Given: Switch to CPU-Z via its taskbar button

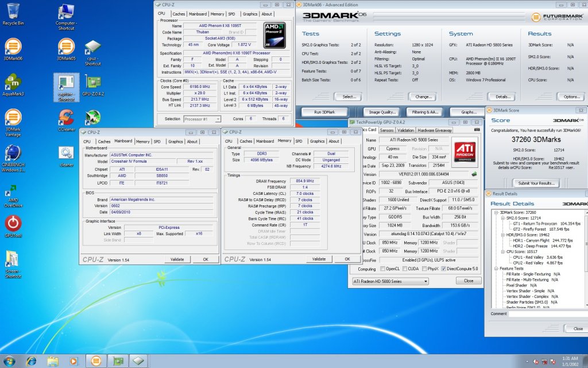Looking at the screenshot, I should click(x=138, y=361).
